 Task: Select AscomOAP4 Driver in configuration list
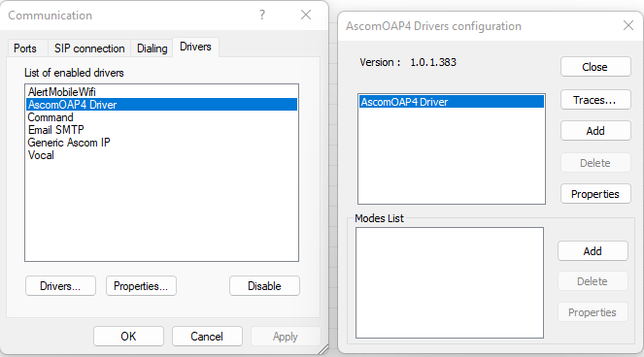452,102
